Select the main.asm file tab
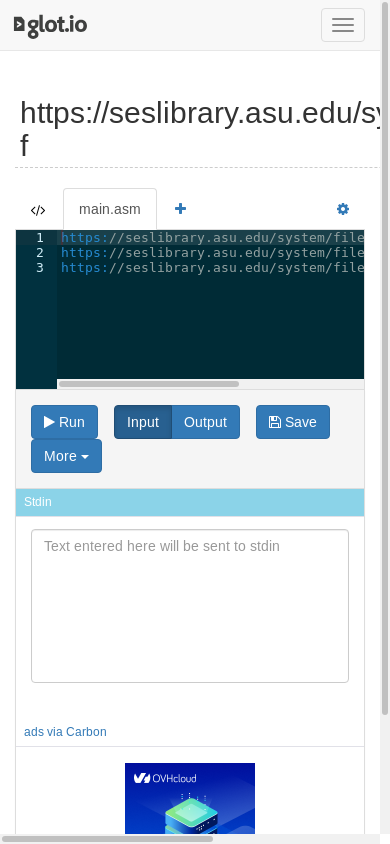Screen dimensions: 390x844 [x=110, y=209]
